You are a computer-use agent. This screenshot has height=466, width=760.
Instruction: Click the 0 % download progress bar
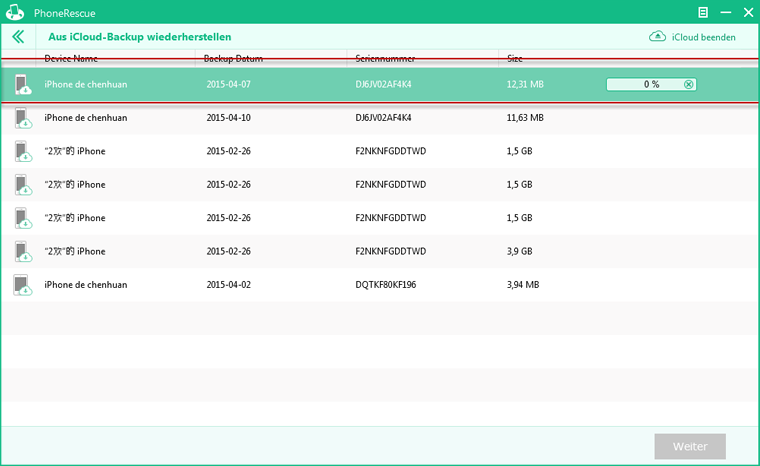point(651,84)
